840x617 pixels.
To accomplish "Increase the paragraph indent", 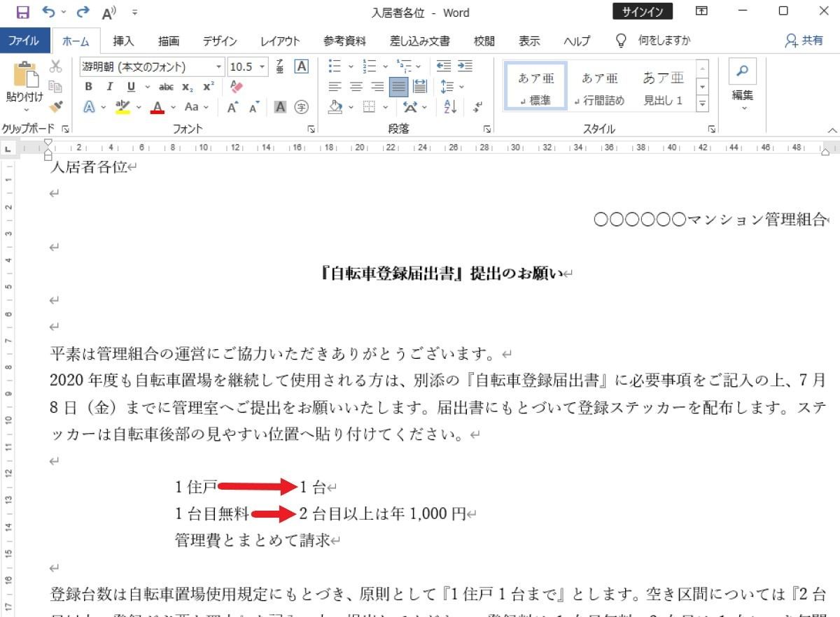I will coord(465,66).
